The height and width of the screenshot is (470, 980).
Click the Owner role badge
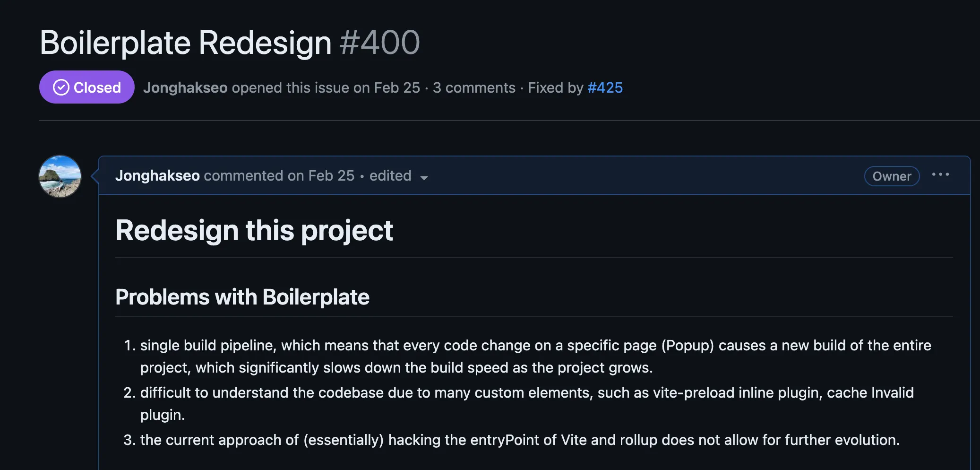(892, 176)
